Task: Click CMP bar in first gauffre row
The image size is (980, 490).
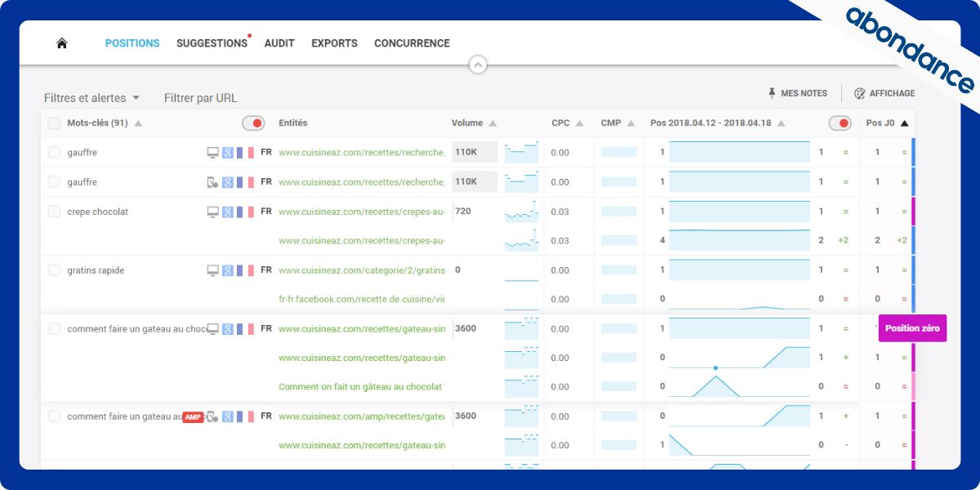Action: click(x=619, y=152)
